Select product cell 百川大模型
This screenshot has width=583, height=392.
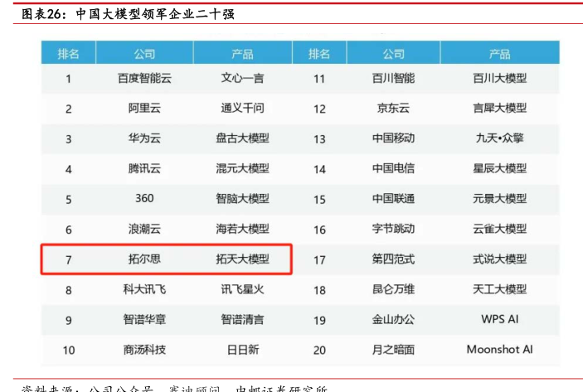pos(500,79)
